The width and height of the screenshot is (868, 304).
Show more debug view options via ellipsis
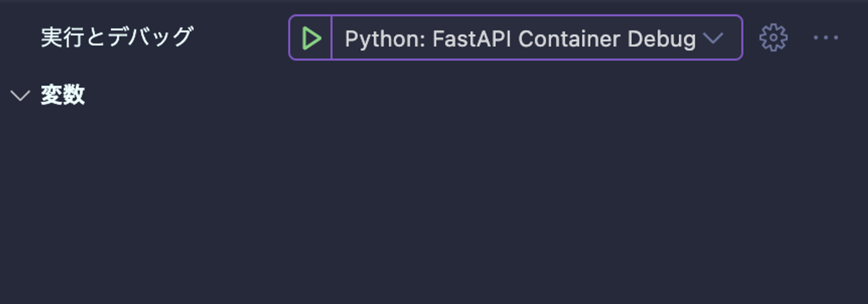(x=825, y=38)
